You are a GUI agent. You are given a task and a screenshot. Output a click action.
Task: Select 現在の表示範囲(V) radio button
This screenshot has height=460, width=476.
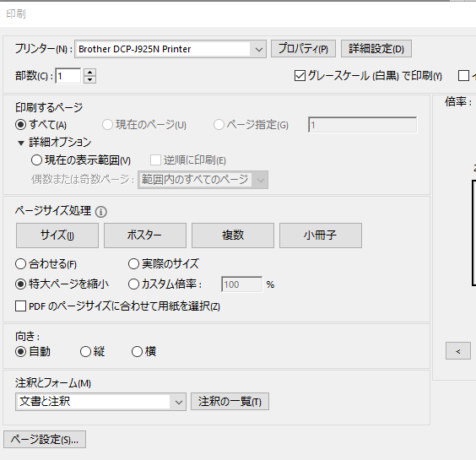[x=36, y=160]
